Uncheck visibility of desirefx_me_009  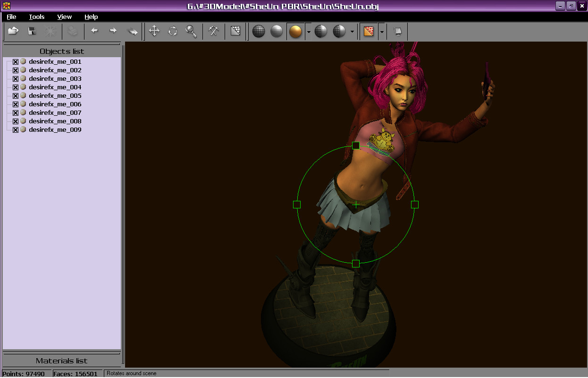click(x=16, y=130)
